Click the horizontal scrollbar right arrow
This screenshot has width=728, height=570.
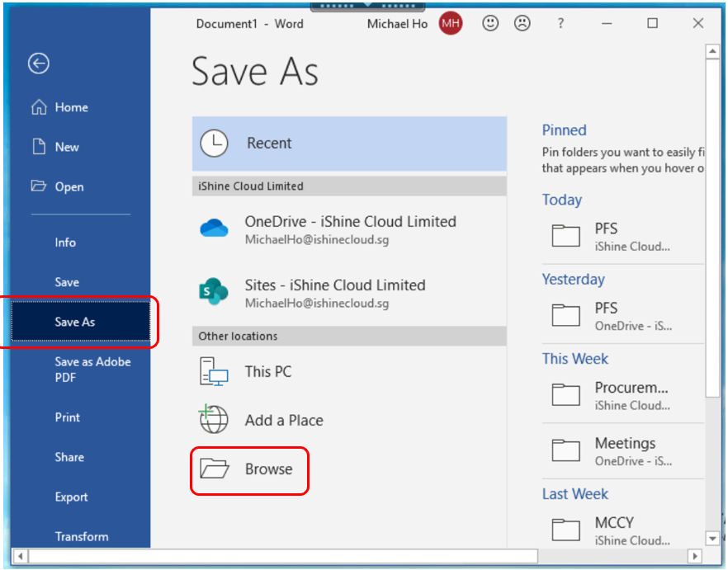[695, 556]
